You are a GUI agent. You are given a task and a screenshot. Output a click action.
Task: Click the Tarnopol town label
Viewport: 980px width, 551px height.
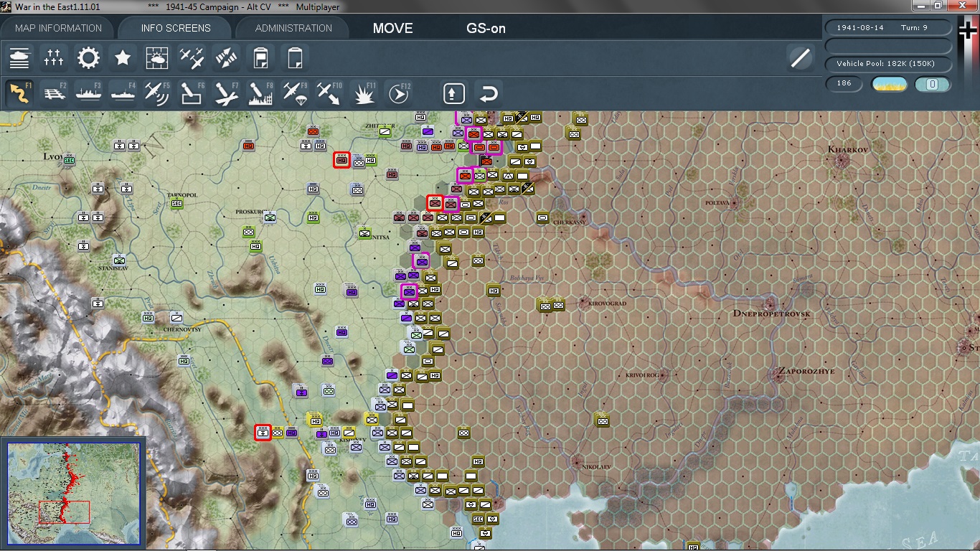182,194
